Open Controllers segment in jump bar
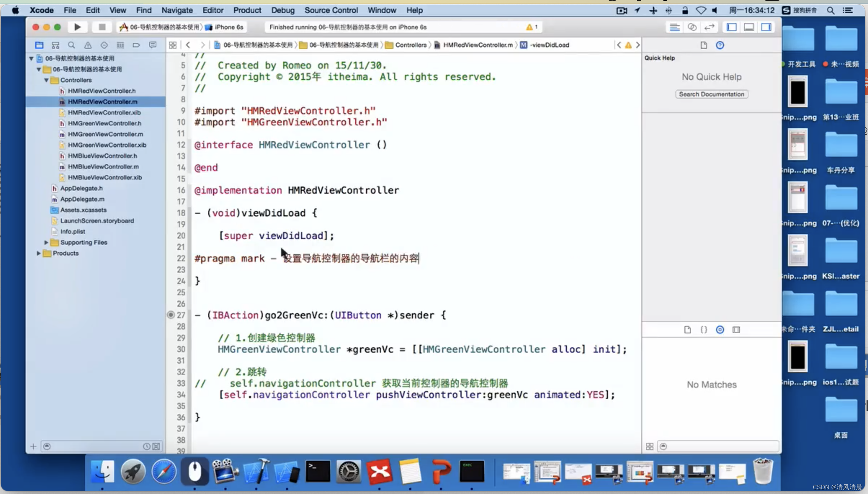The image size is (868, 494). tap(406, 45)
